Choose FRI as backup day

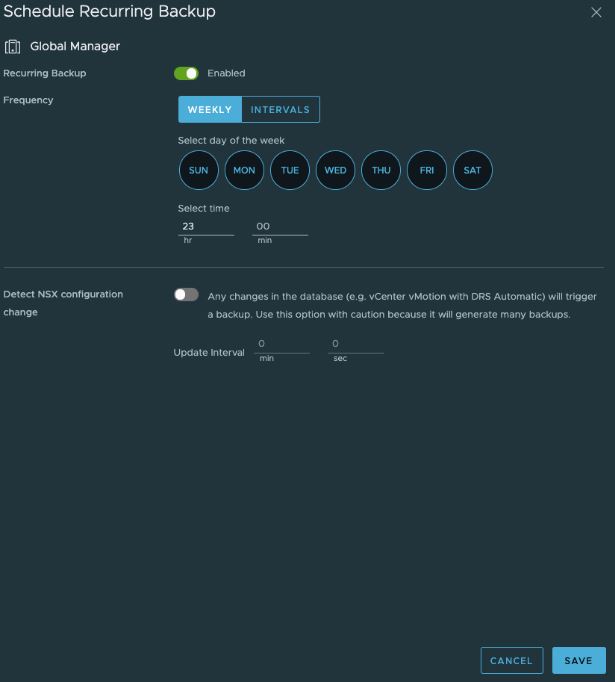pos(427,170)
